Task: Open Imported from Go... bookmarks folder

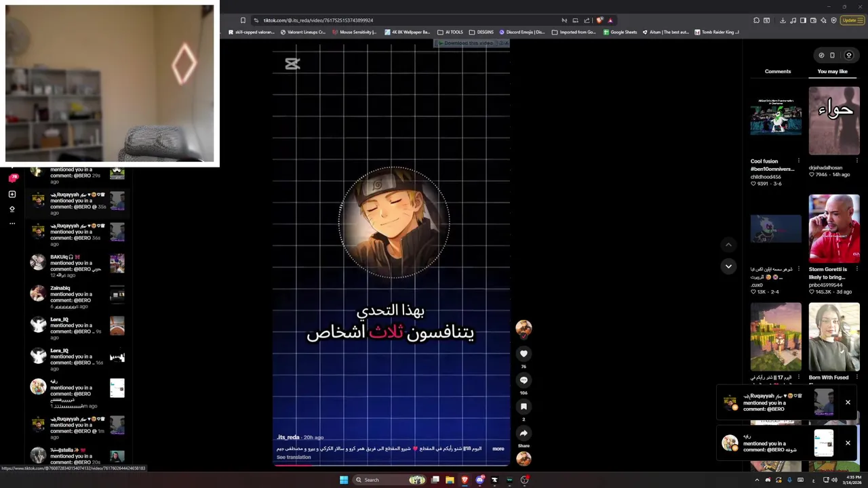Action: (574, 32)
